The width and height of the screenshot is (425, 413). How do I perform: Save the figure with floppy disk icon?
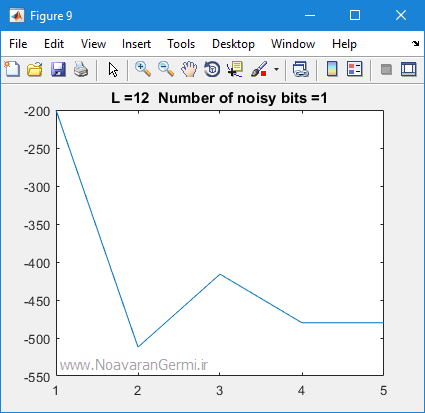(58, 69)
